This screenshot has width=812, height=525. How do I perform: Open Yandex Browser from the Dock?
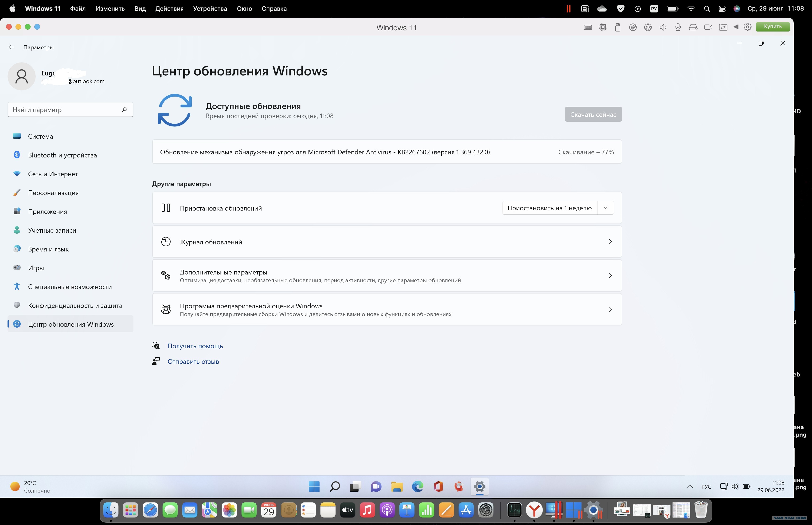[534, 510]
